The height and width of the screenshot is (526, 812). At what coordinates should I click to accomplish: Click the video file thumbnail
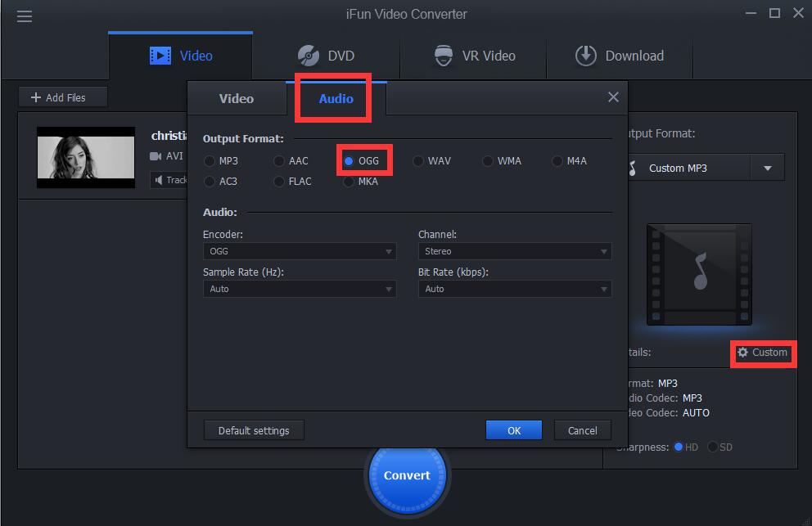click(86, 157)
